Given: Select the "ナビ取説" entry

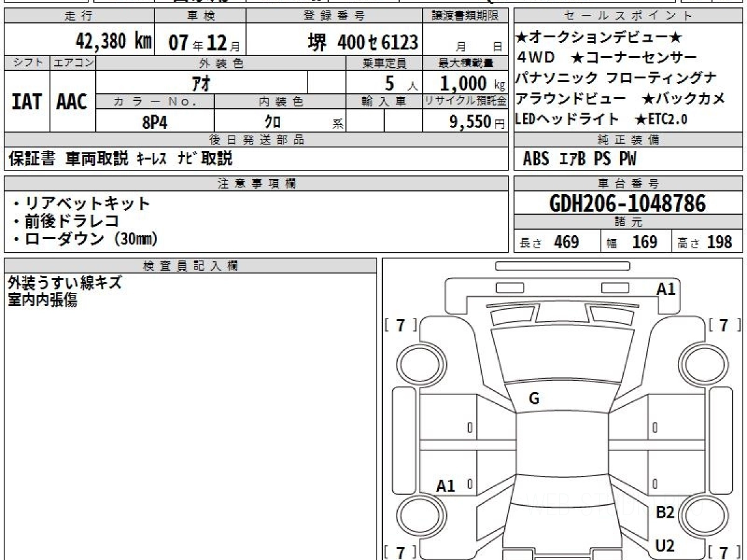Looking at the screenshot, I should tap(205, 159).
